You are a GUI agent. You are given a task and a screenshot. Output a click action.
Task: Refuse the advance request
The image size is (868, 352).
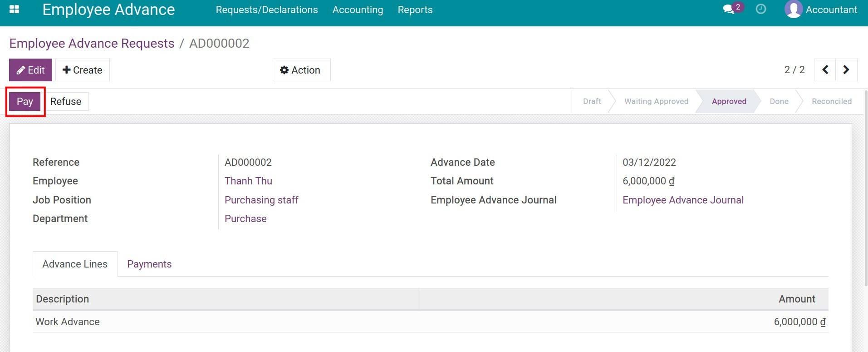66,102
